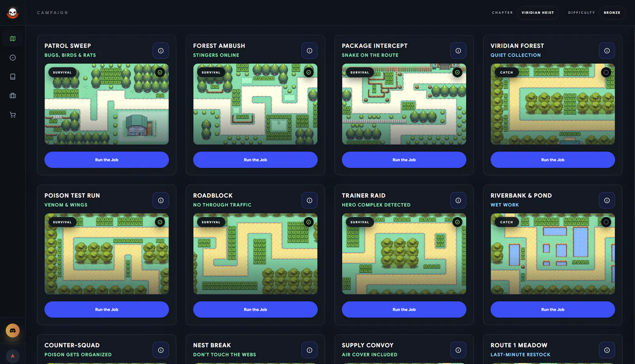This screenshot has height=364, width=635.
Task: Show info for the Nest Break job
Action: tap(310, 350)
